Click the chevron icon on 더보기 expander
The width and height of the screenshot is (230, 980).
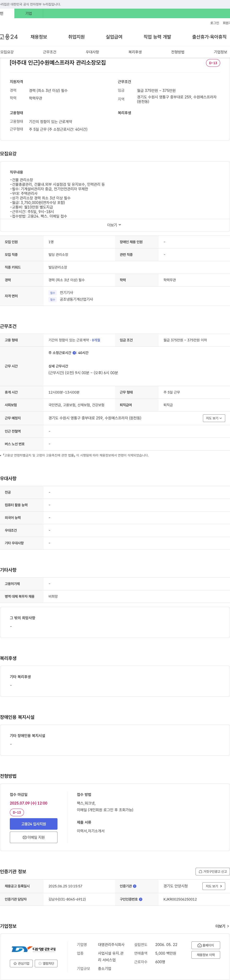click(120, 225)
